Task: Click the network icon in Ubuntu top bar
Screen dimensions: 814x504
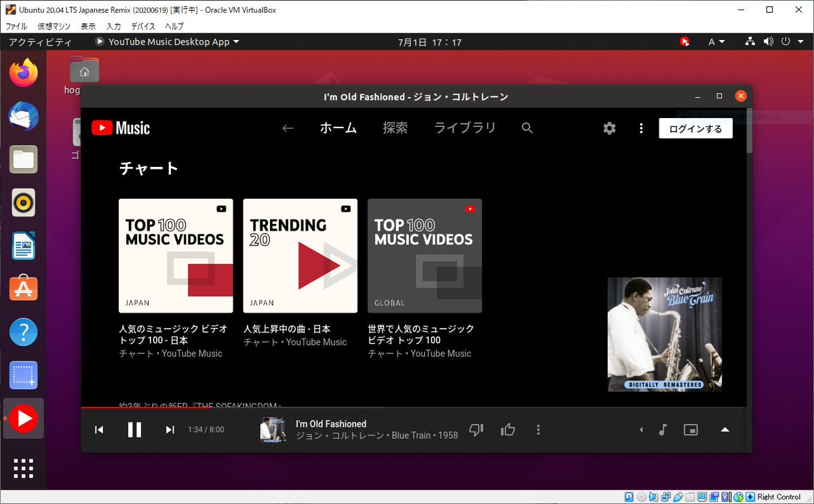Action: click(x=750, y=42)
